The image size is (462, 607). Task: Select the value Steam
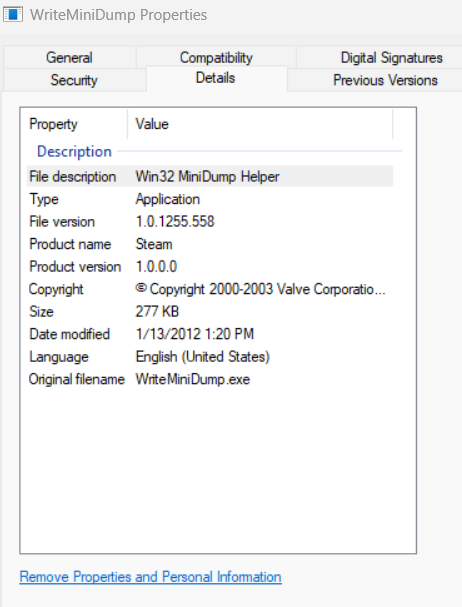(154, 244)
